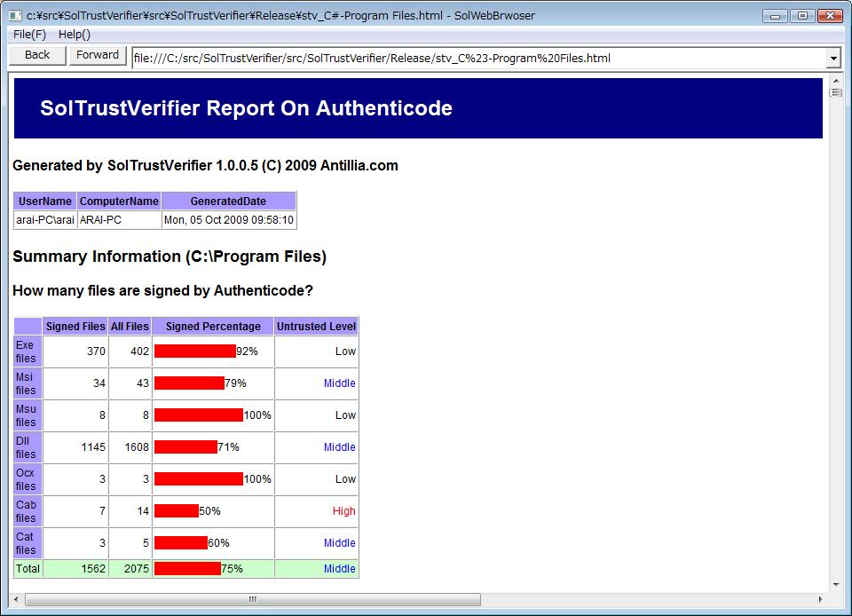The height and width of the screenshot is (616, 852).
Task: Click the Total row red percentage bar
Action: coord(187,568)
